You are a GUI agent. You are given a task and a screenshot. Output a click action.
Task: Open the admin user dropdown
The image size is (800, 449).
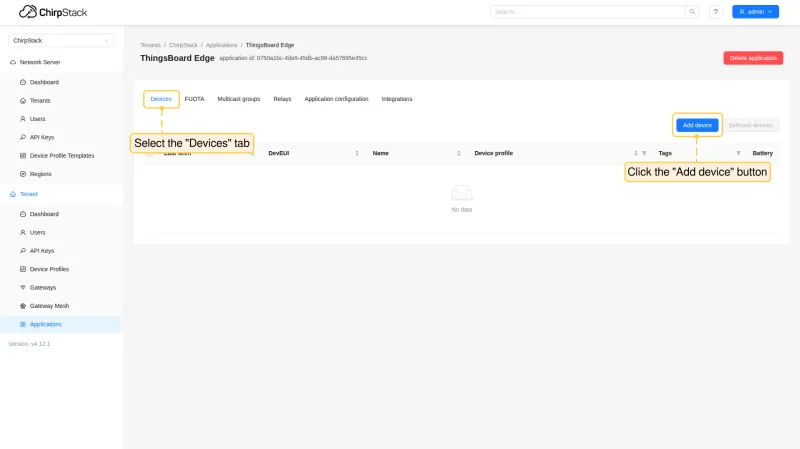[x=755, y=12]
